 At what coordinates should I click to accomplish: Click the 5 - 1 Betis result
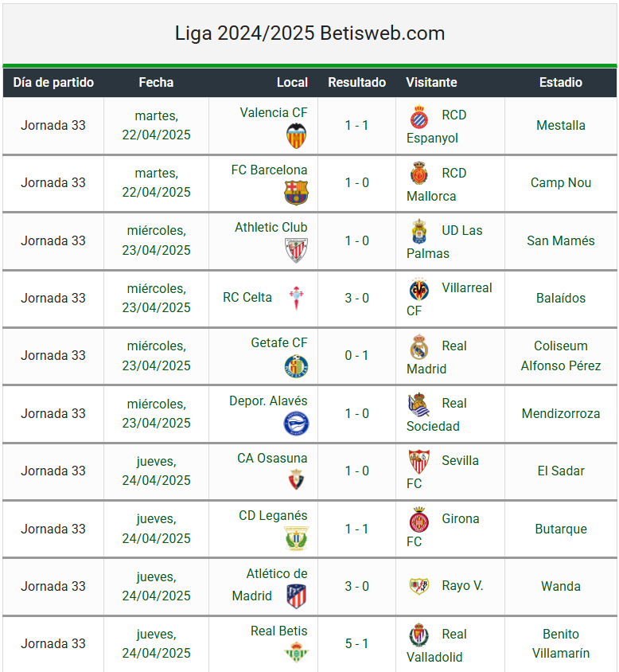[356, 643]
